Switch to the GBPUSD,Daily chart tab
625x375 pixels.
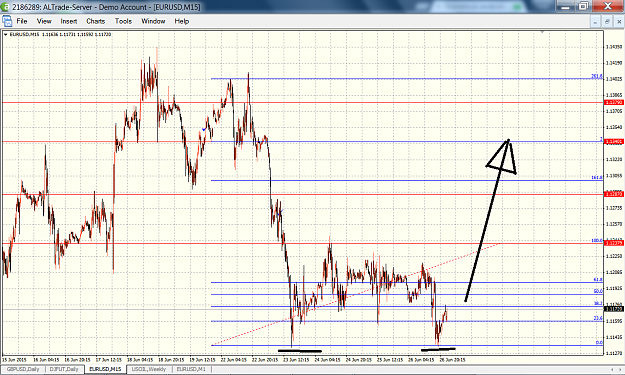pos(23,369)
